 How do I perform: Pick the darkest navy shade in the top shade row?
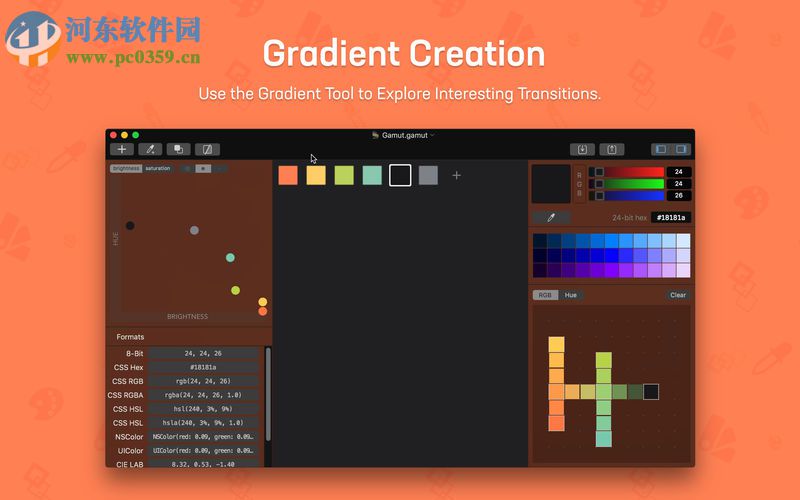(x=540, y=241)
